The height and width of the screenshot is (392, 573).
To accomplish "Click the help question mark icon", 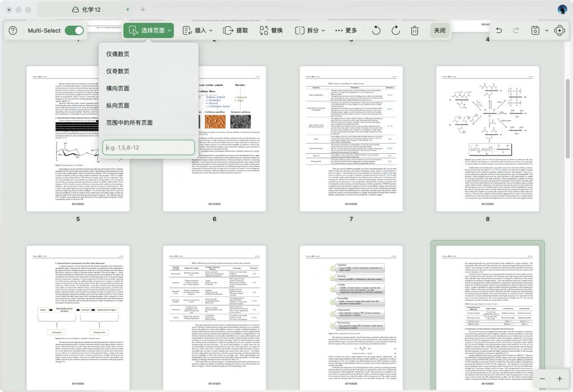I will 13,31.
